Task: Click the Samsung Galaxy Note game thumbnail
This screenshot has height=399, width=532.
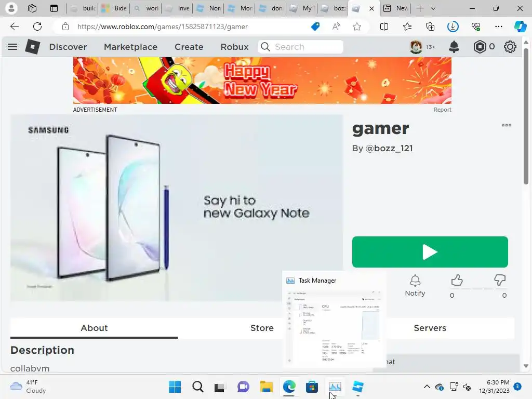Action: click(x=177, y=208)
